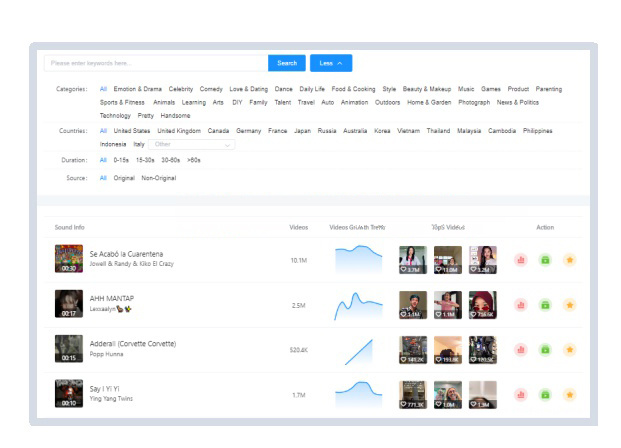Favorite Adderall (Corvette Corvette) with star icon
The image size is (621, 448).
(x=569, y=350)
